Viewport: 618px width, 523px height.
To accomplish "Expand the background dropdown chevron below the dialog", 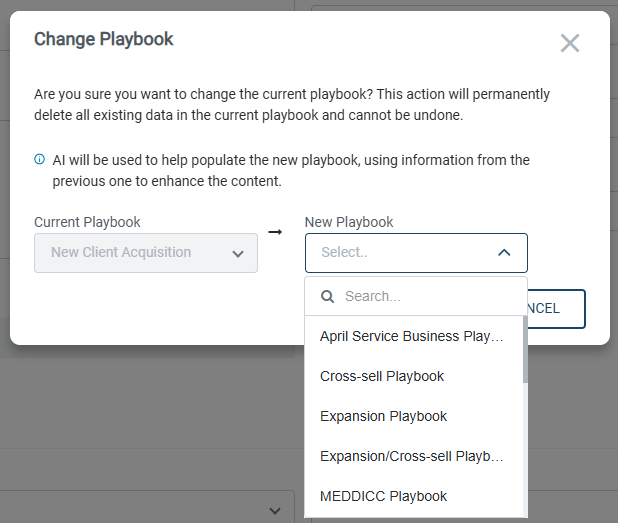I will coord(276,510).
